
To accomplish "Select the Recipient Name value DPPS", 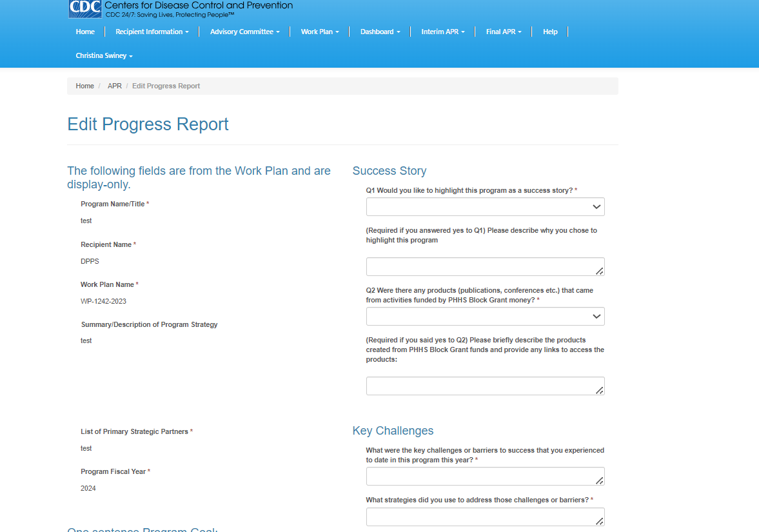I will click(90, 261).
